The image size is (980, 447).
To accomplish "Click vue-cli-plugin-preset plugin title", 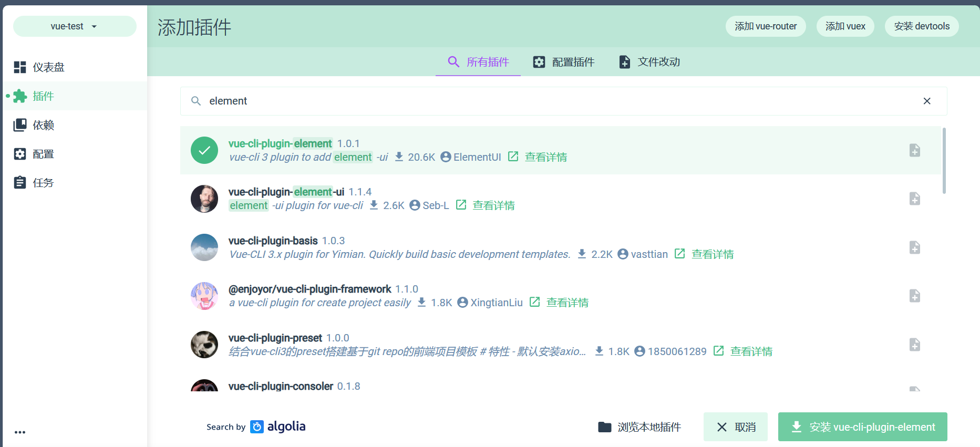I will (x=275, y=338).
